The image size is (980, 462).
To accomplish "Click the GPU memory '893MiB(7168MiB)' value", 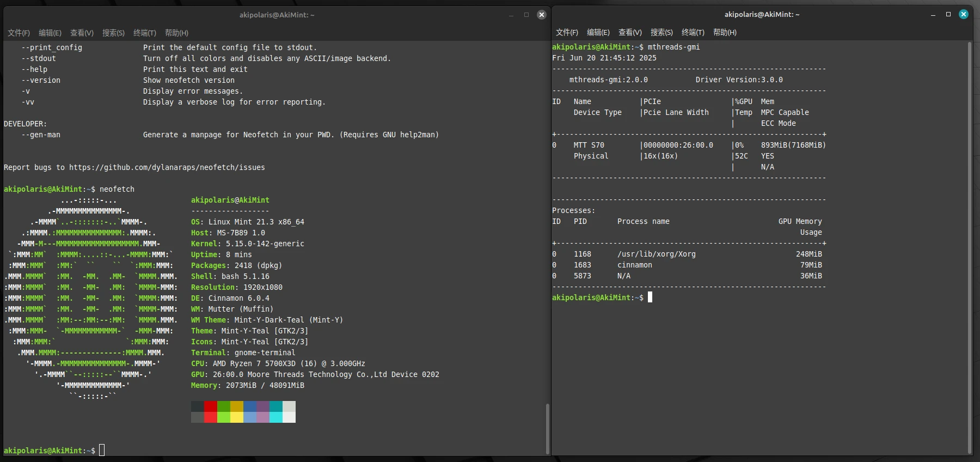I will click(x=794, y=145).
